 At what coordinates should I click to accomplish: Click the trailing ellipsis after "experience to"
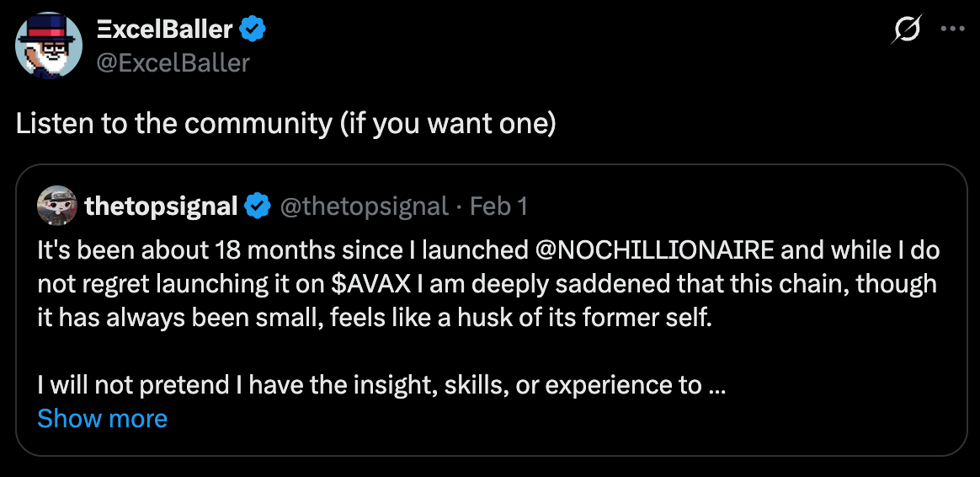tap(717, 385)
